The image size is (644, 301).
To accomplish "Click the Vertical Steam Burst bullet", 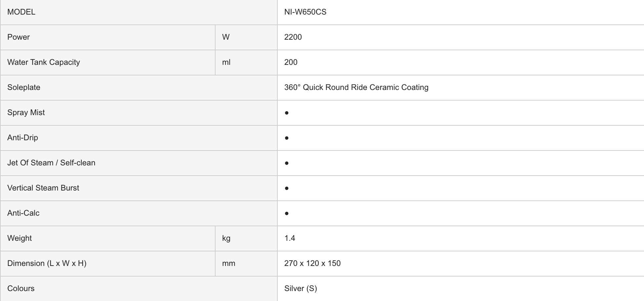I will click(287, 189).
